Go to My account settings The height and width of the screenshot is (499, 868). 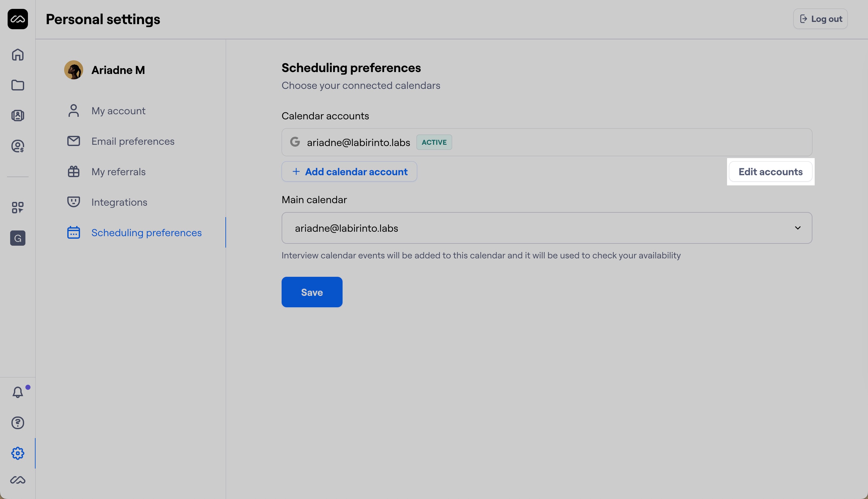118,111
